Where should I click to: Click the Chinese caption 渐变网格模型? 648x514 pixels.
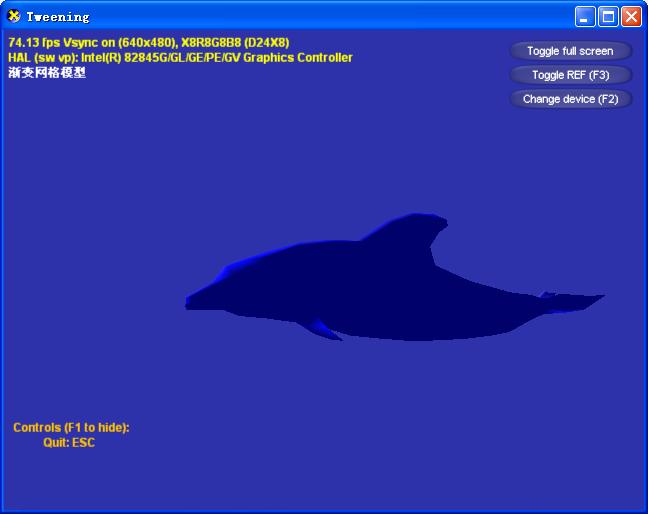47,73
